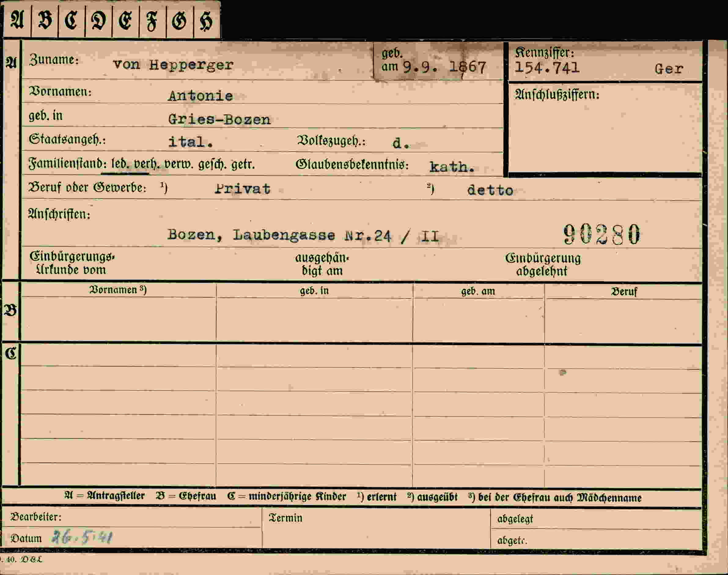Click the 'Anschriften:' label
Image resolution: width=728 pixels, height=575 pixels.
pos(59,214)
